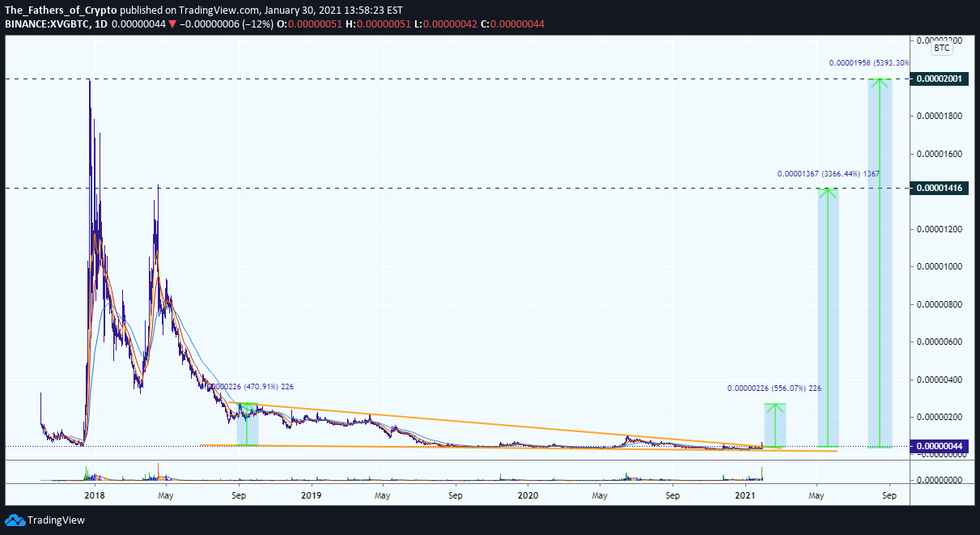Click the 2021 label on time axis
Image resolution: width=980 pixels, height=535 pixels.
click(745, 495)
